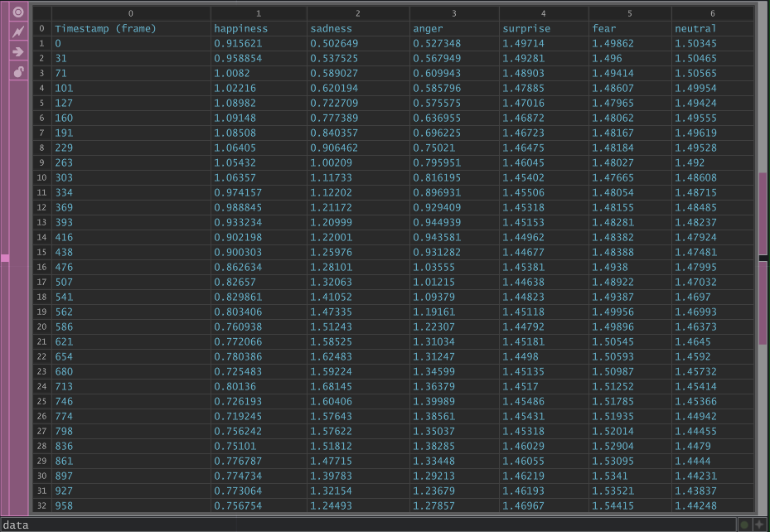The image size is (770, 532).
Task: Click the 'data' node name label
Action: (15, 525)
